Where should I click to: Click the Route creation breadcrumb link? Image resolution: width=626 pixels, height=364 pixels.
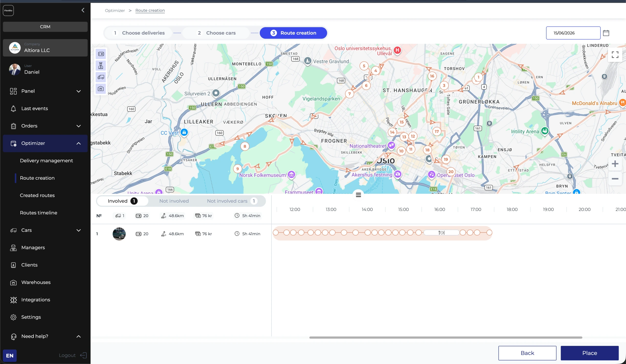(150, 11)
